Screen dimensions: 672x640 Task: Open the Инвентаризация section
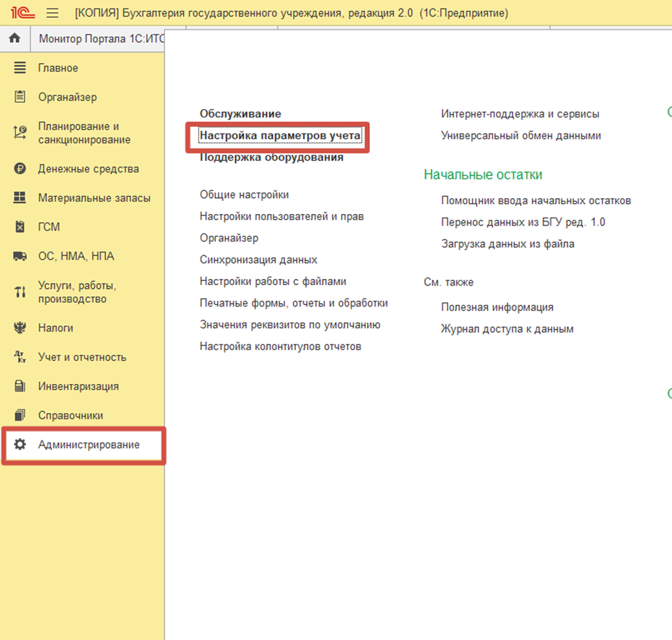(x=79, y=386)
